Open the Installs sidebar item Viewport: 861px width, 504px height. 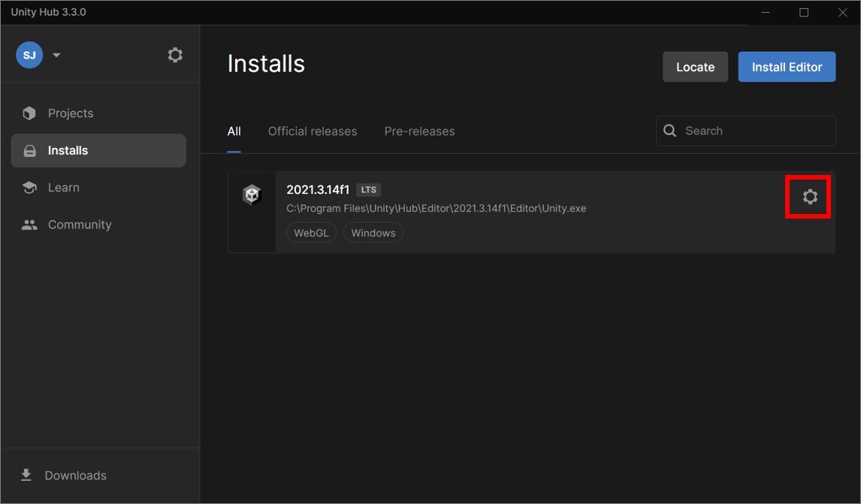98,150
